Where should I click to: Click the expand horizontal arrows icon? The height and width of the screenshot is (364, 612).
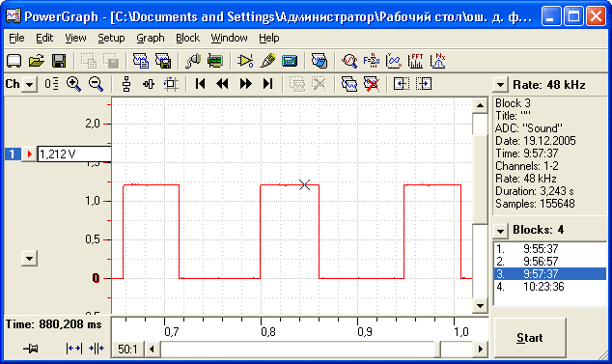pos(73,348)
